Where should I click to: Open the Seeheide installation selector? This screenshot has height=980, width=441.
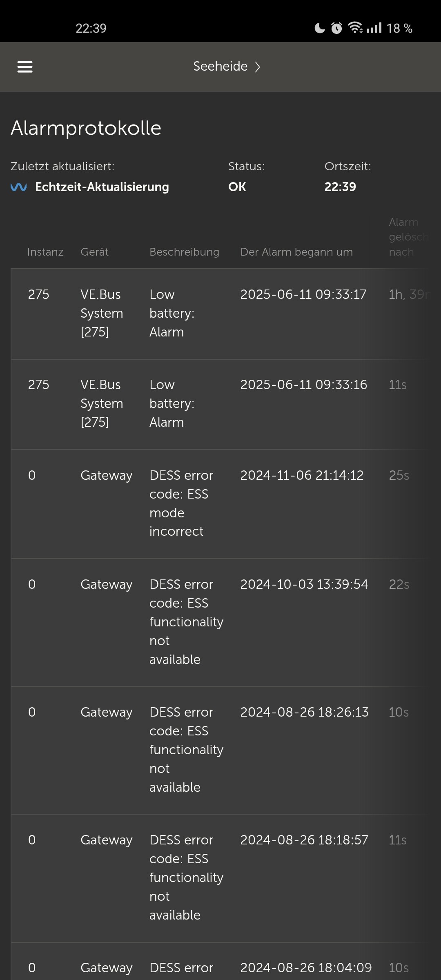tap(227, 67)
